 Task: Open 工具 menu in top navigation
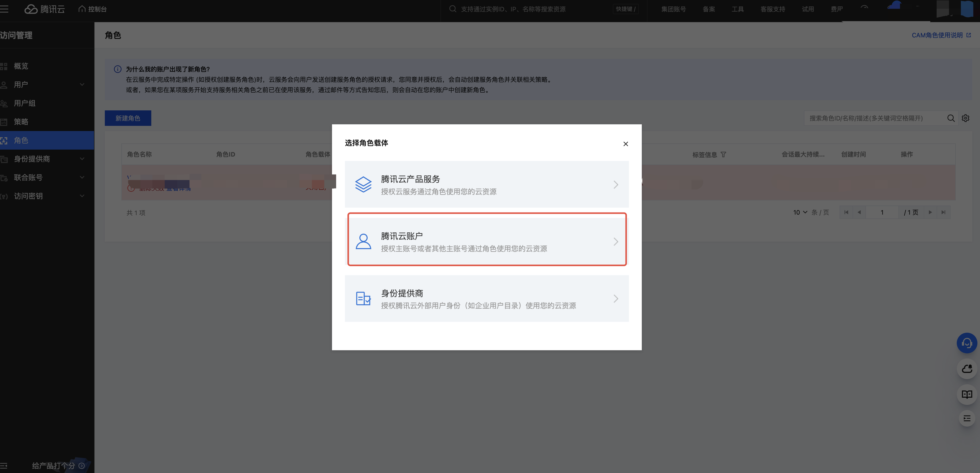tap(737, 9)
